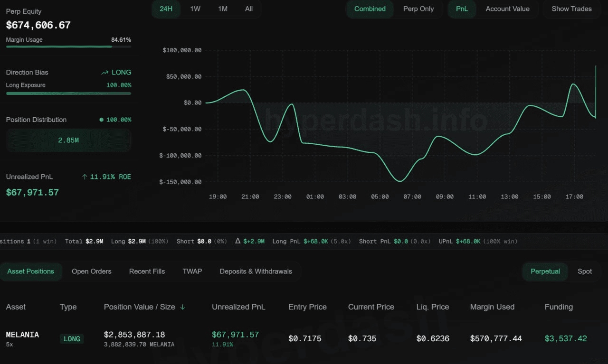The image size is (608, 364).
Task: Open the TWAP tab
Action: tap(192, 271)
